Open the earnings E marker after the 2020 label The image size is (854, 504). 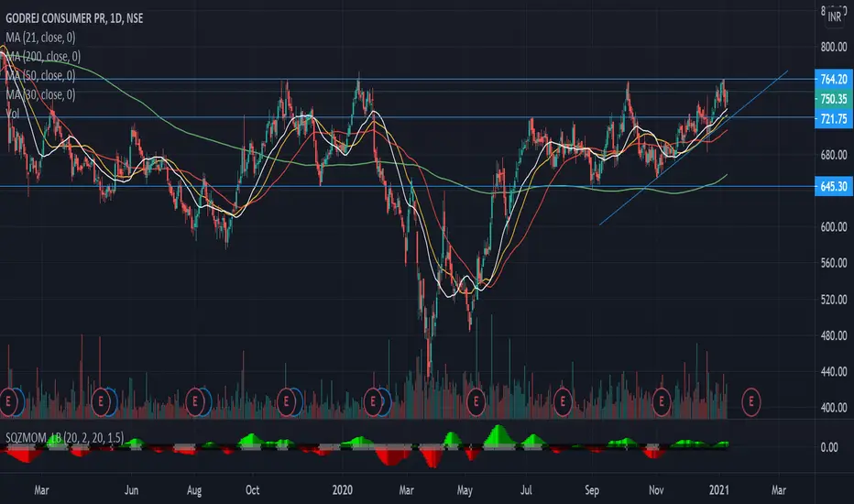[373, 402]
